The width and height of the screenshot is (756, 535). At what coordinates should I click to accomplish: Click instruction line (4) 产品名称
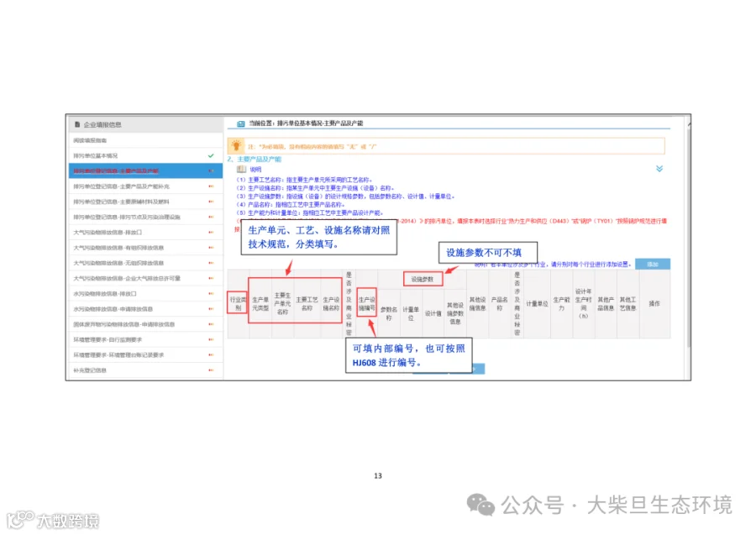click(291, 204)
